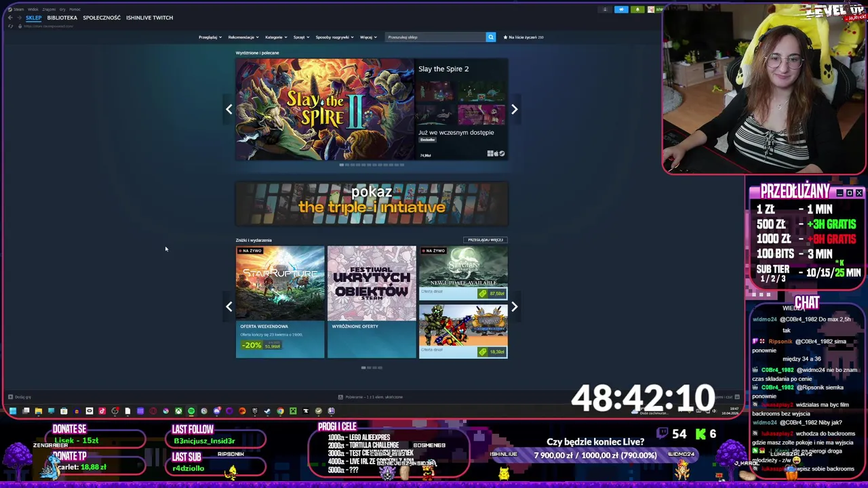The height and width of the screenshot is (488, 868).
Task: Expand the Kategorie dropdown
Action: [275, 37]
